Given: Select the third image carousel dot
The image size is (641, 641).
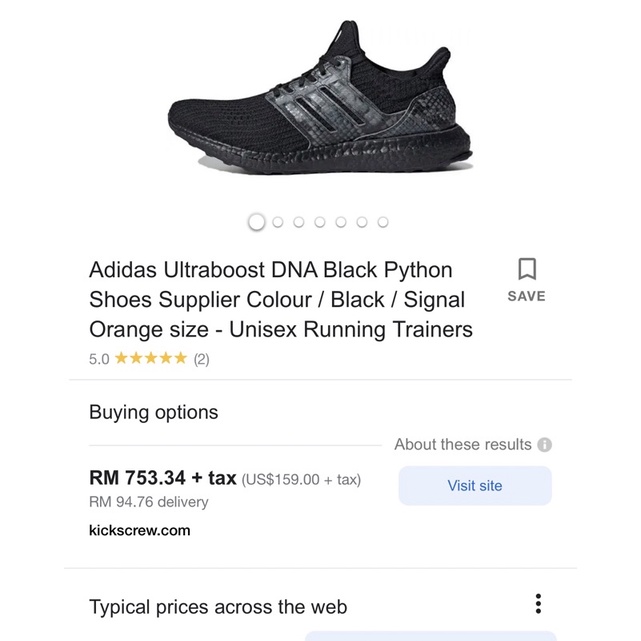Looking at the screenshot, I should click(299, 222).
